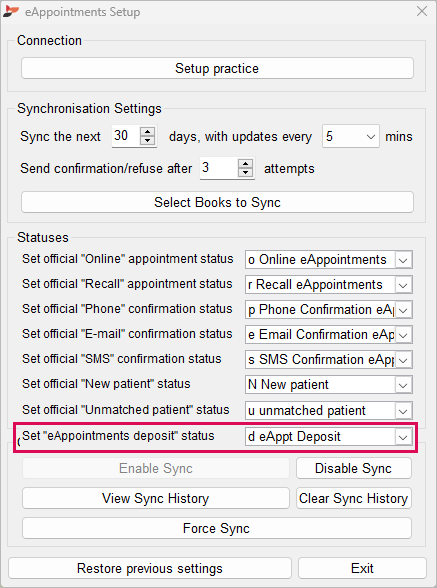
Task: Open the eAppointments deposit status dropdown
Action: 403,437
